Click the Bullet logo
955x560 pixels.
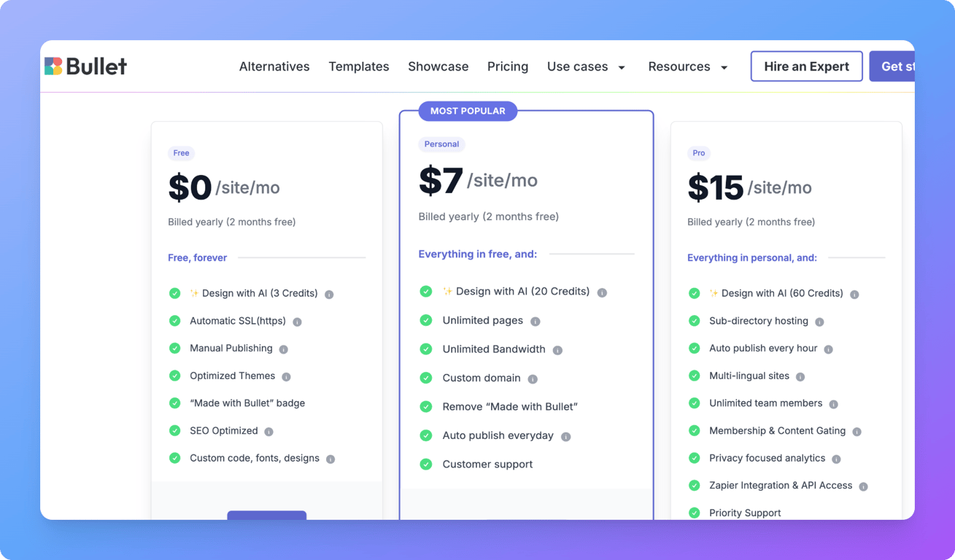pyautogui.click(x=85, y=66)
